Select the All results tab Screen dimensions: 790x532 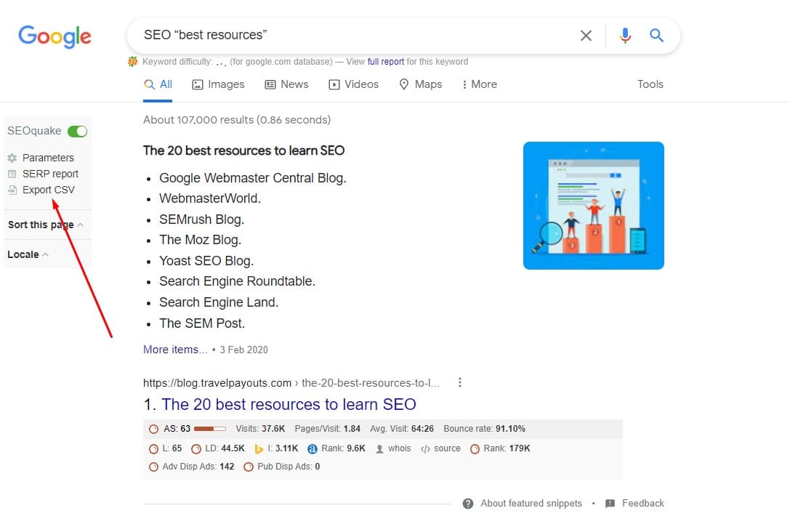pos(158,84)
